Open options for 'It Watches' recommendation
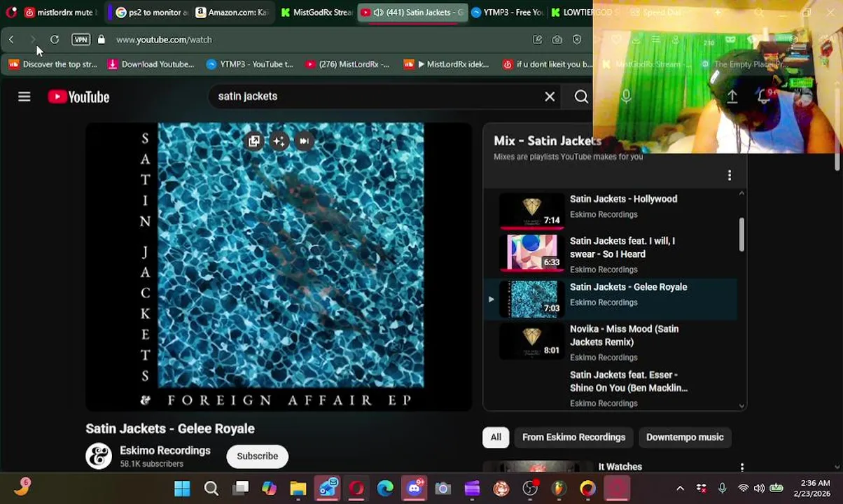Image resolution: width=843 pixels, height=504 pixels. tap(741, 467)
